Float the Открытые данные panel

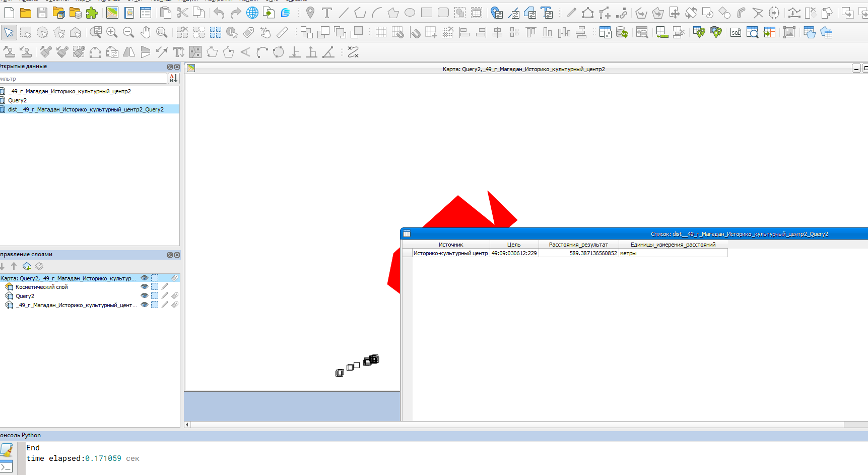click(x=170, y=67)
